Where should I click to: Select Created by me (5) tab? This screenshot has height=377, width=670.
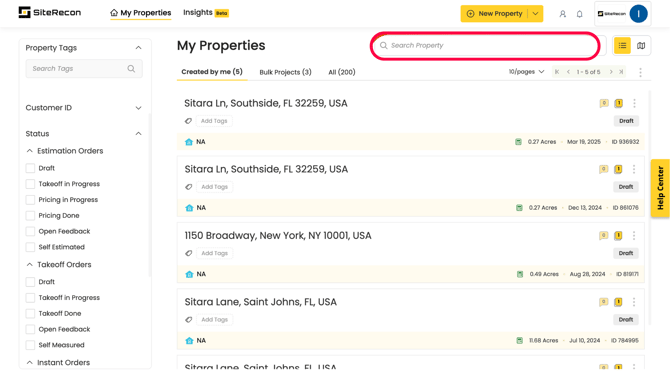(x=212, y=72)
